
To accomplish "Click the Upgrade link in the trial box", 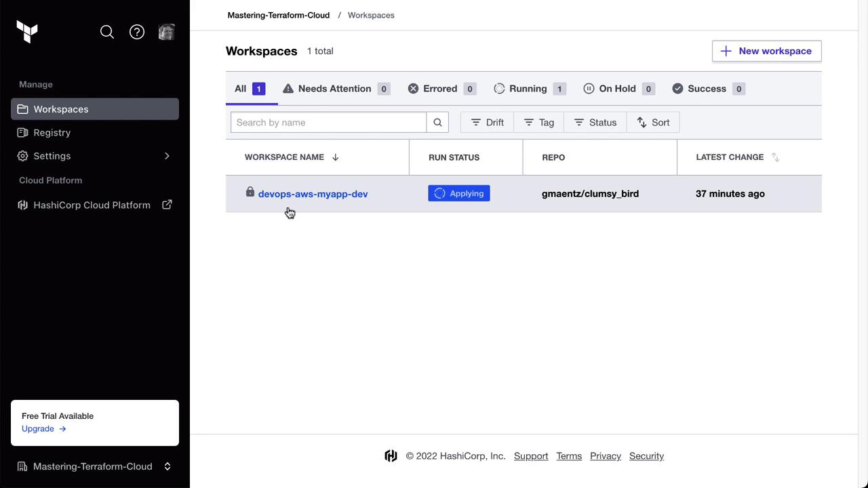I will 44,429.
